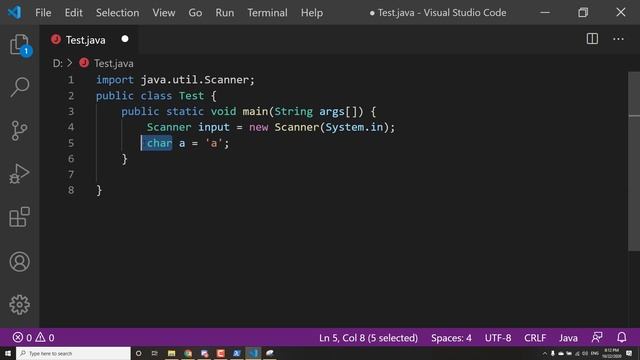The image size is (640, 360).
Task: Open the View menu
Action: click(x=164, y=13)
